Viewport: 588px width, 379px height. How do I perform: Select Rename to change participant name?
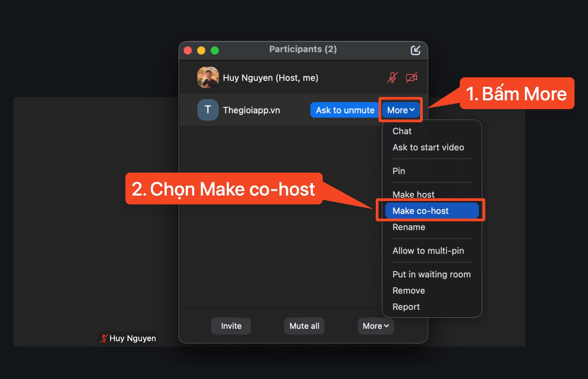coord(408,227)
